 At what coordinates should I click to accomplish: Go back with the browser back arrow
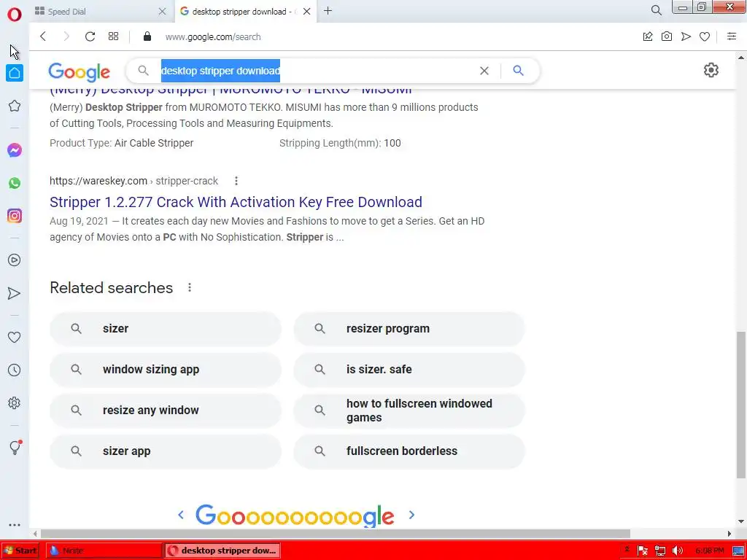tap(43, 36)
